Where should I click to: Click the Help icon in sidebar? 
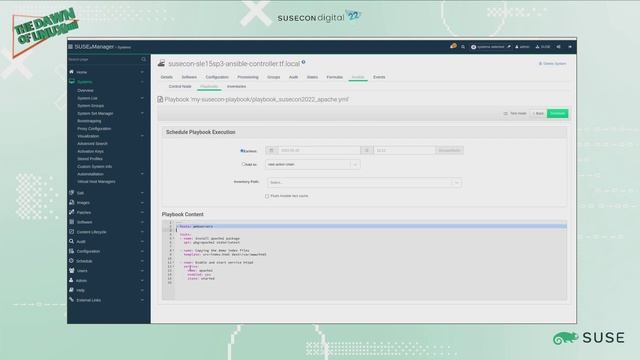[x=71, y=290]
